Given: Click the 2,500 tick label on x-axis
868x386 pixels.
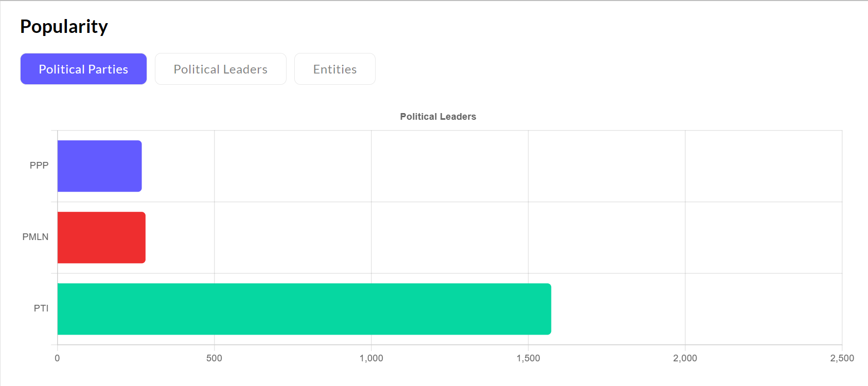Looking at the screenshot, I should tap(842, 358).
